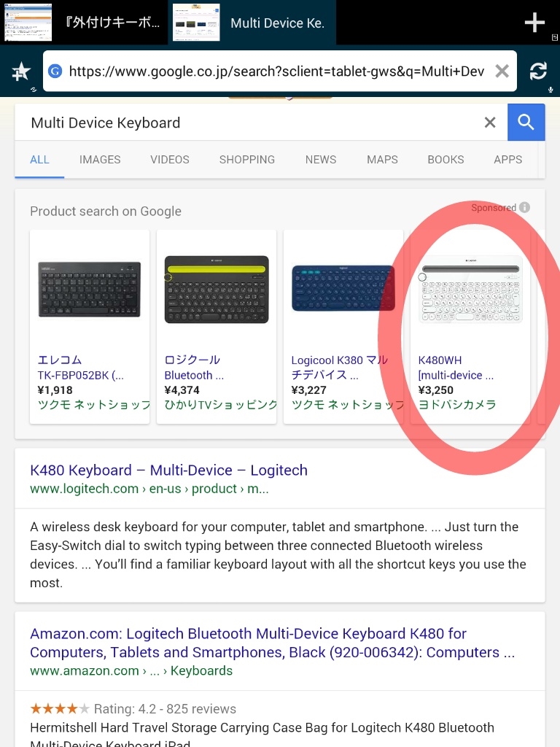Go to the Videos results tab
The height and width of the screenshot is (747, 560).
[x=170, y=160]
